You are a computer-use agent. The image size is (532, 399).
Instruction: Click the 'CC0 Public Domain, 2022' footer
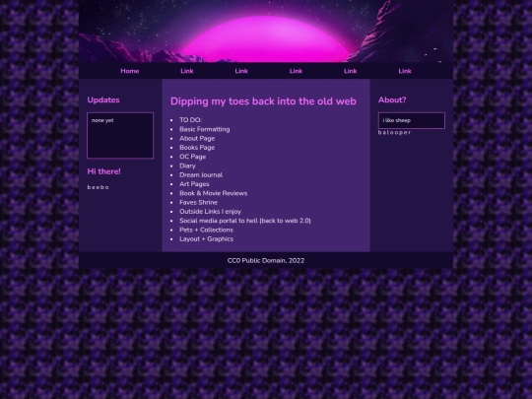[266, 260]
